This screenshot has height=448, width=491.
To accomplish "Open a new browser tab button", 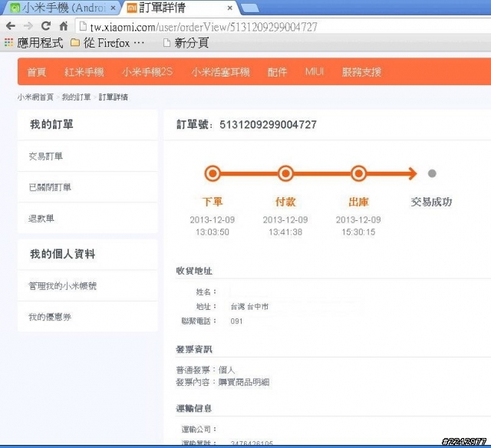I will pyautogui.click(x=250, y=8).
